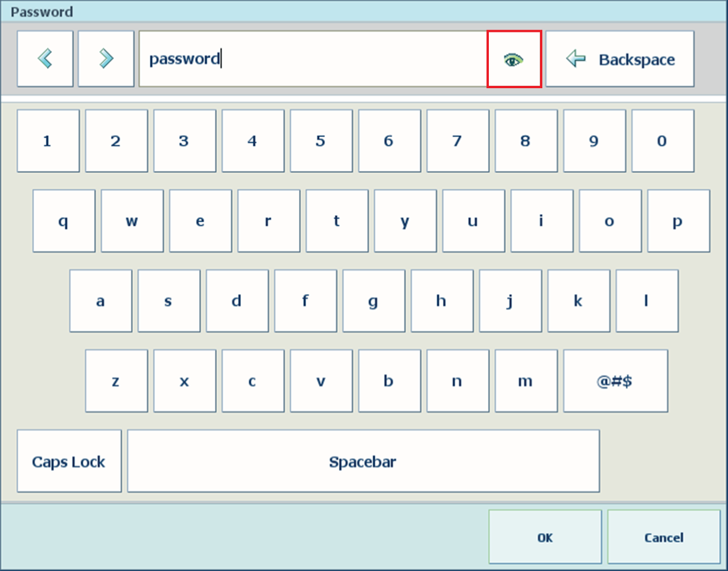Hit the letter a key
728x571 pixels.
(100, 301)
